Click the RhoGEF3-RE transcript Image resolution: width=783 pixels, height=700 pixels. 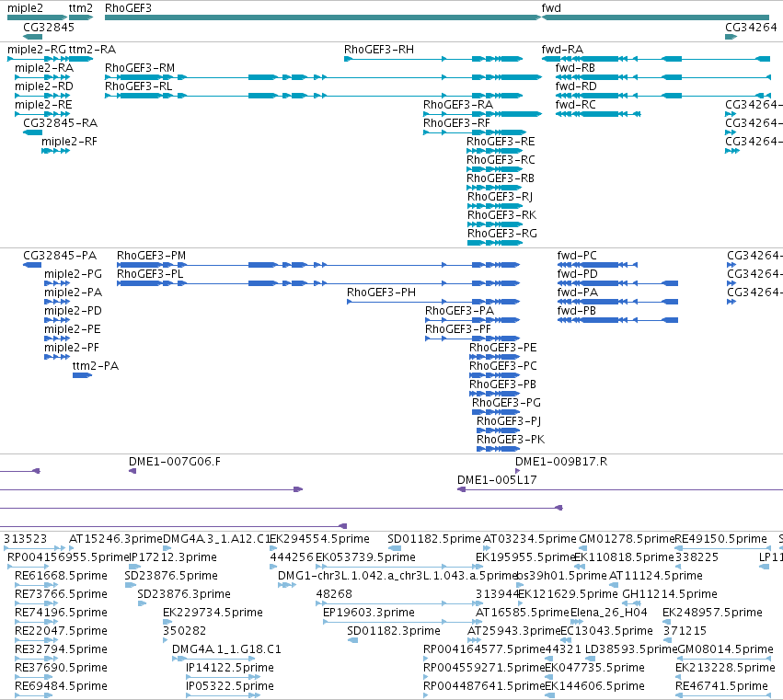[494, 151]
